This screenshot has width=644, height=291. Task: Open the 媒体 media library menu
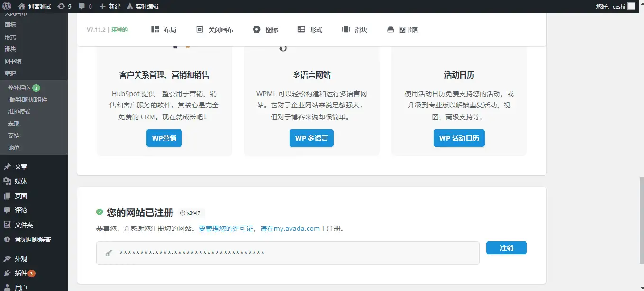[x=20, y=181]
